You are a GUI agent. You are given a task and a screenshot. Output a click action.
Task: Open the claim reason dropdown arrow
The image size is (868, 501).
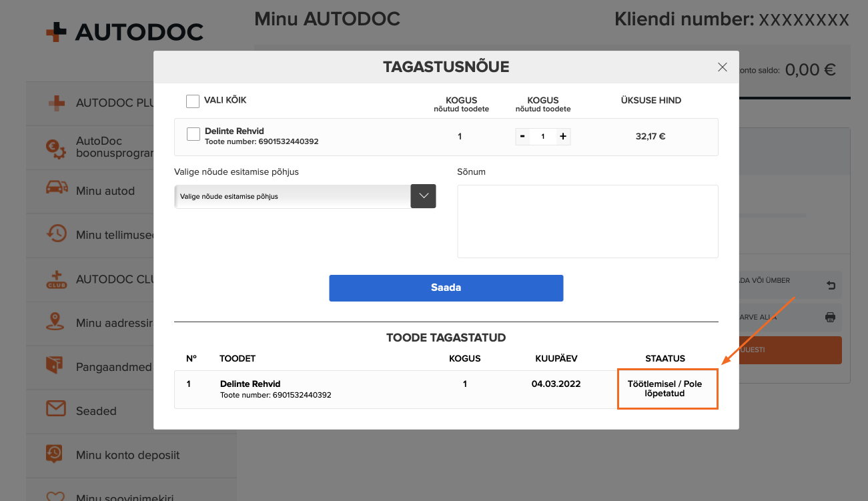click(x=423, y=196)
